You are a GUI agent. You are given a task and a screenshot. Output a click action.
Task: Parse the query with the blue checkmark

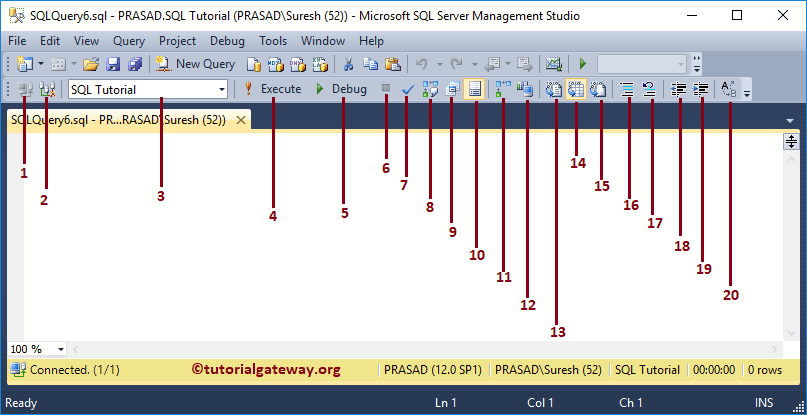click(x=408, y=90)
